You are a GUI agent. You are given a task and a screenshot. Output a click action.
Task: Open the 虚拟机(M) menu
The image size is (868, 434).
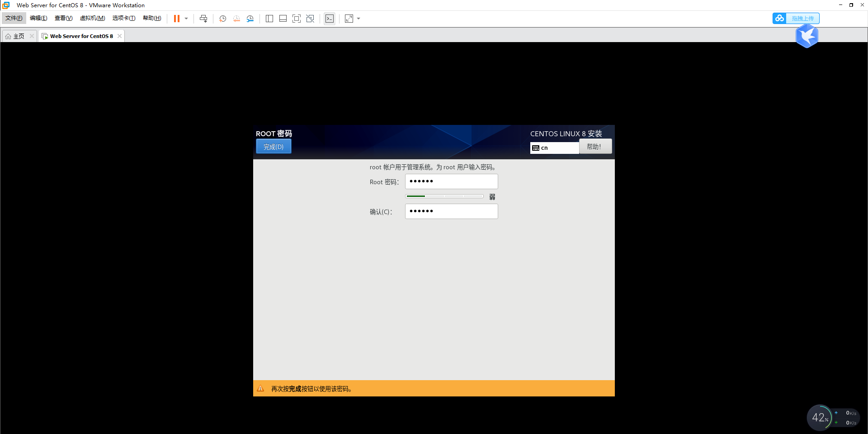pos(92,18)
